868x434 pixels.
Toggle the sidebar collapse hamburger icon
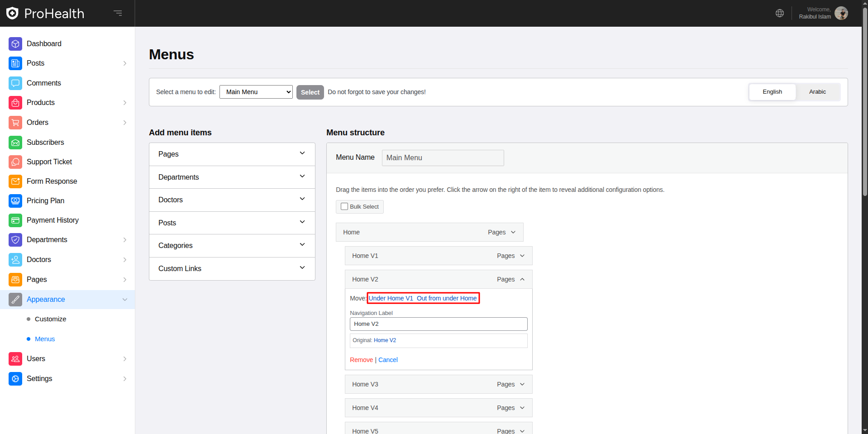118,13
